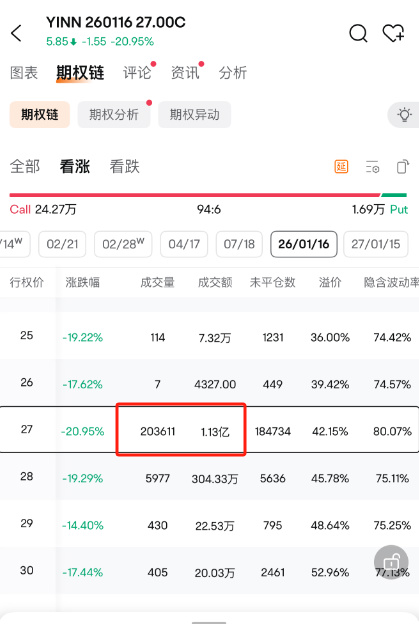The height and width of the screenshot is (624, 419).
Task: Tap the 52.96% premium cell
Action: pos(330,572)
